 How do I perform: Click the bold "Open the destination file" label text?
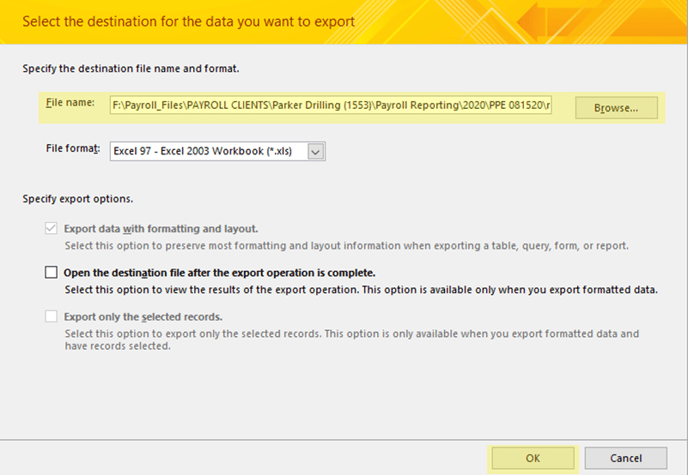pos(219,272)
